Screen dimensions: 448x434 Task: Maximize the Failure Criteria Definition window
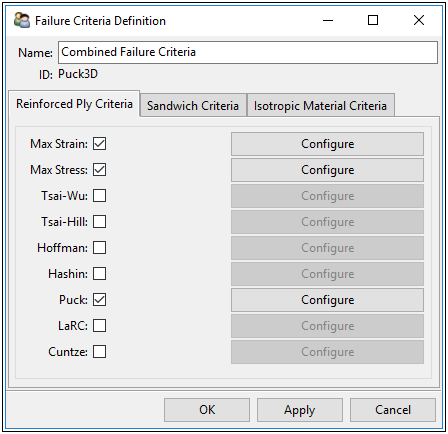(x=373, y=20)
